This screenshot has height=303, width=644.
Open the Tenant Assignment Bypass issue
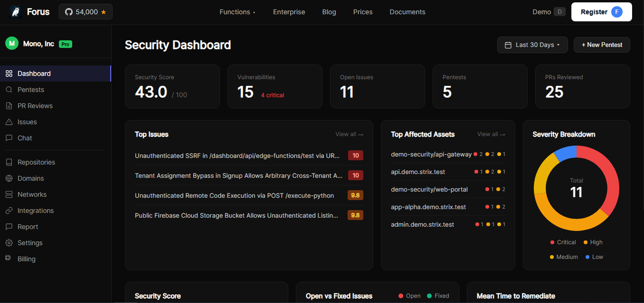(x=249, y=175)
